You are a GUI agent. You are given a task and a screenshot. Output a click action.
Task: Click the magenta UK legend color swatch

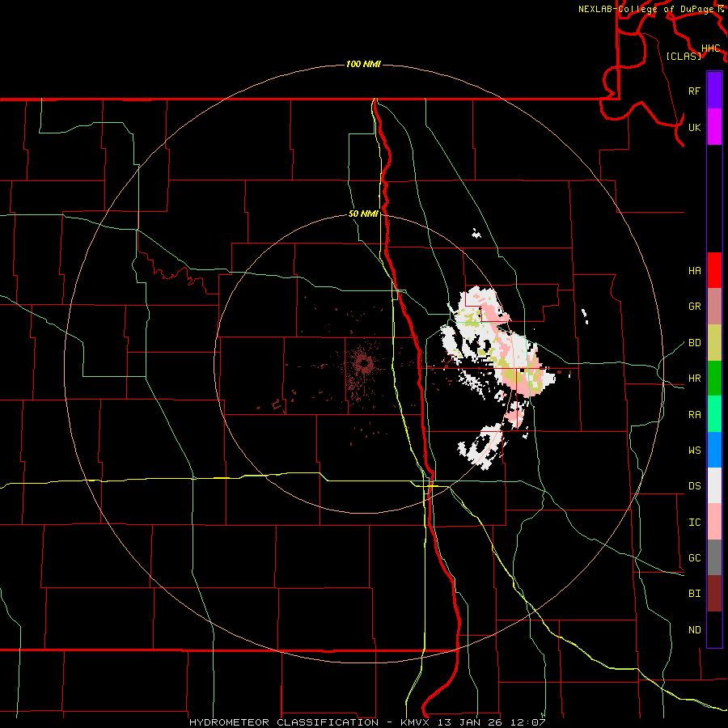point(714,127)
